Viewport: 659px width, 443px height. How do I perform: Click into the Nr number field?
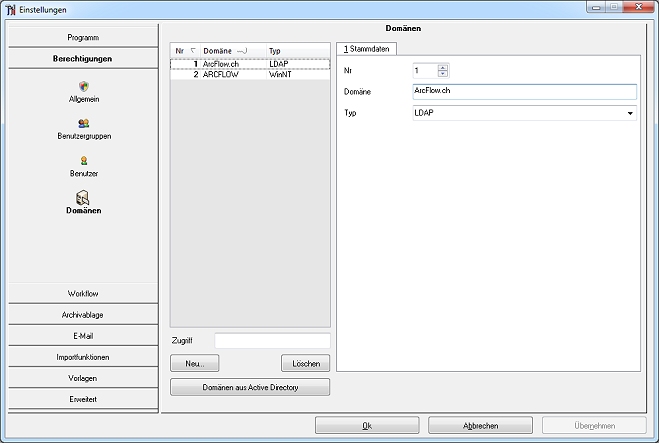[425, 71]
